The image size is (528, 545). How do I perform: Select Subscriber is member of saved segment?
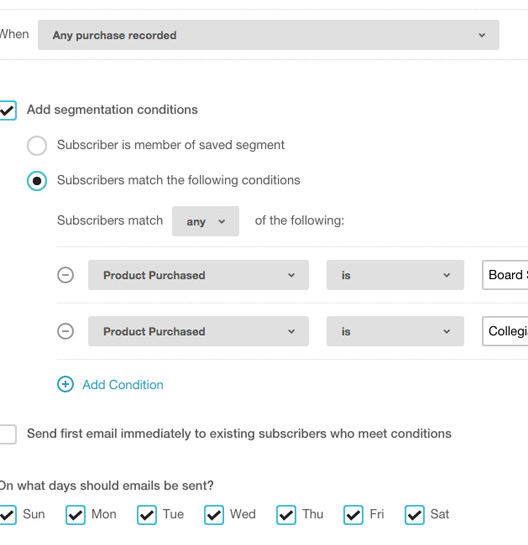tap(37, 145)
